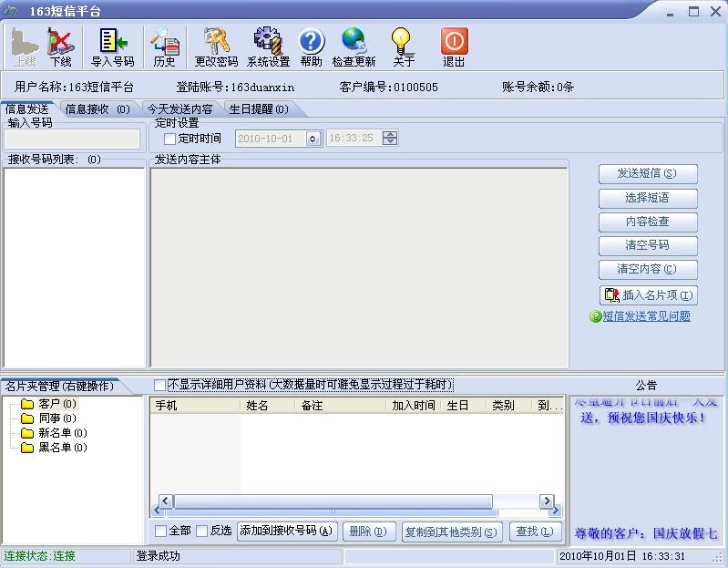728x568 pixels.
Task: Open 更改密码 change password tool
Action: tap(216, 47)
